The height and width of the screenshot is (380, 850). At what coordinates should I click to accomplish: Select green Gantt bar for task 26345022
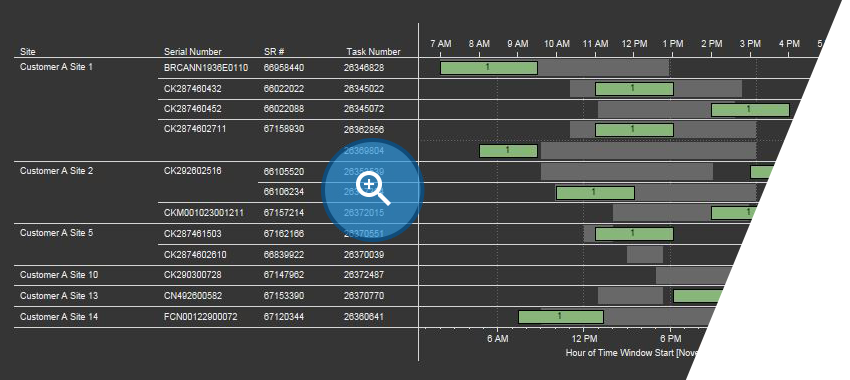(x=634, y=89)
